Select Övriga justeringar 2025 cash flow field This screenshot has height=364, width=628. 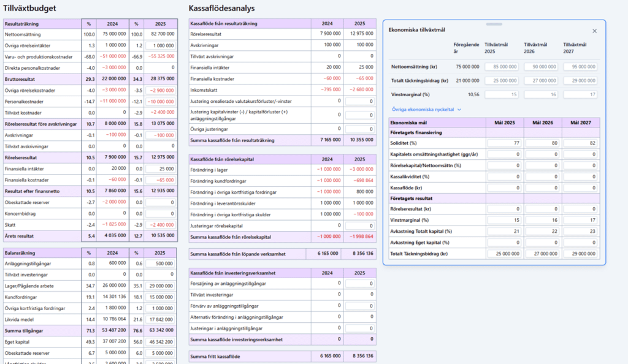[x=359, y=129]
